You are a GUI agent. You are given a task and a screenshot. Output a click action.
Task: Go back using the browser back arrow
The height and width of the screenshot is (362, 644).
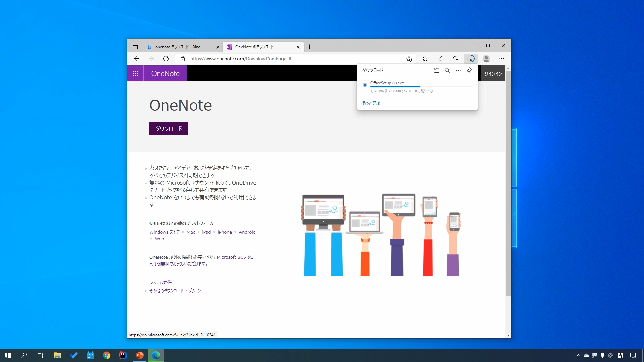(x=136, y=59)
